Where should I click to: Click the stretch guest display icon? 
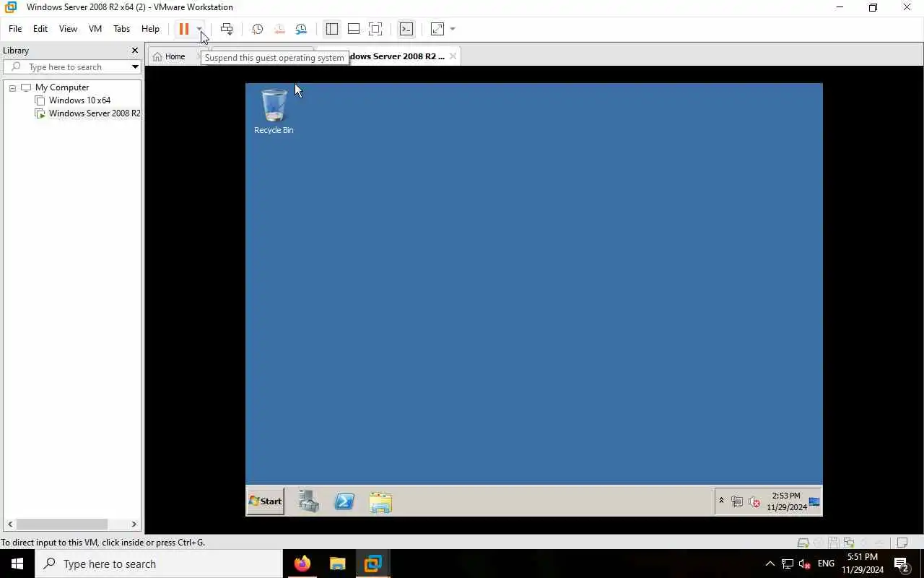(x=437, y=29)
